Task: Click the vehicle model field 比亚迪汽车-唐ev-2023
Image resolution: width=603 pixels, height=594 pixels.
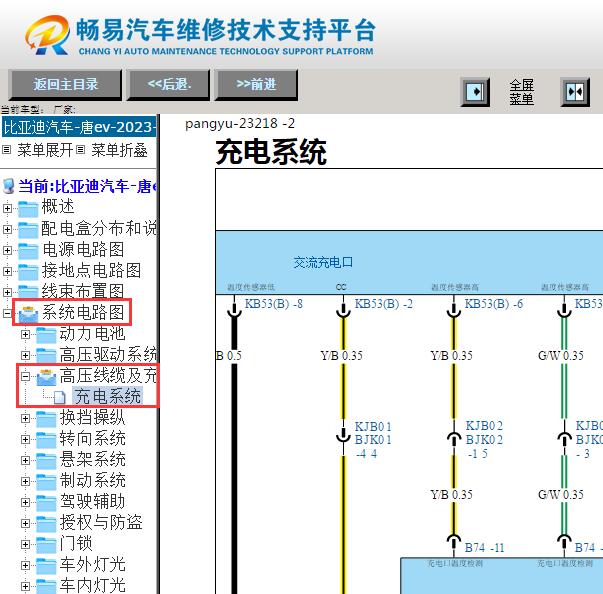Action: point(79,127)
